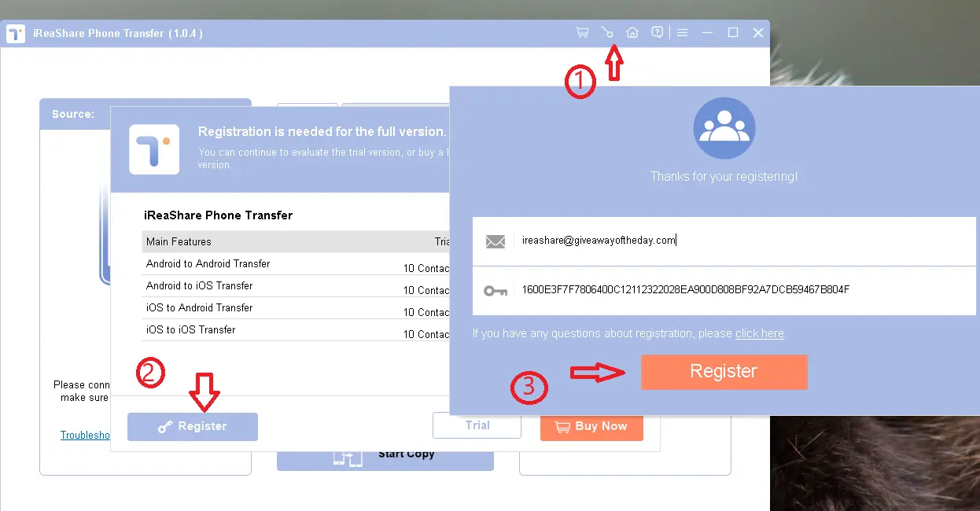
Task: Click the app logo in registration dialog
Action: click(x=154, y=149)
